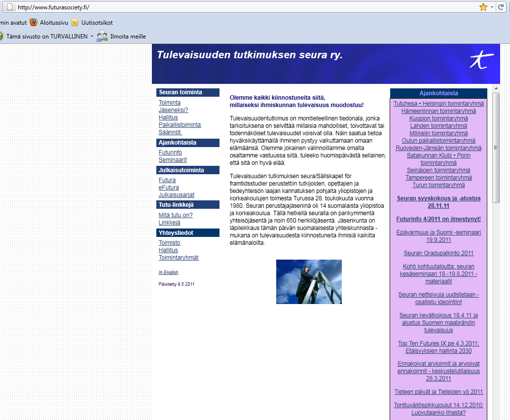Open Seinäjoen toimintaryhmä link
Image resolution: width=510 pixels, height=420 pixels.
438,170
